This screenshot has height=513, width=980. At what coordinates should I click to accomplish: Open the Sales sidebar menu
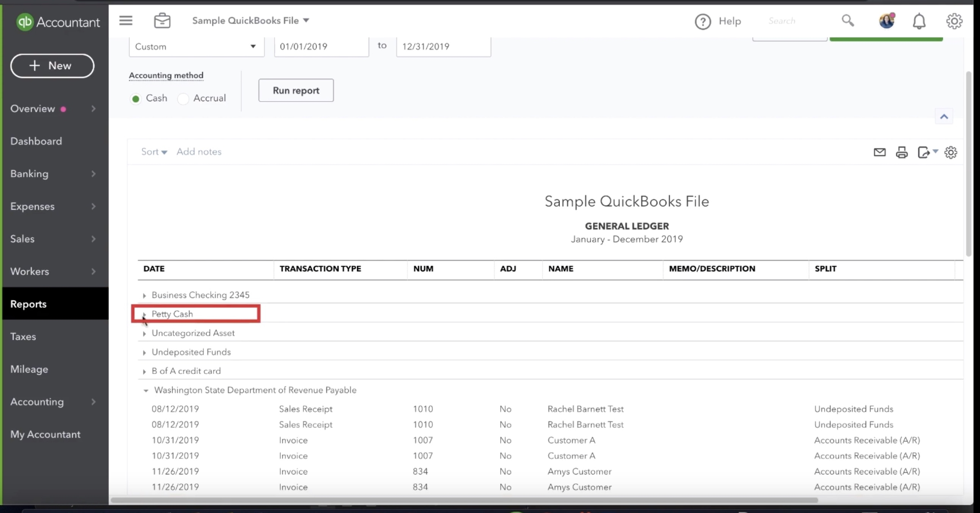click(55, 239)
